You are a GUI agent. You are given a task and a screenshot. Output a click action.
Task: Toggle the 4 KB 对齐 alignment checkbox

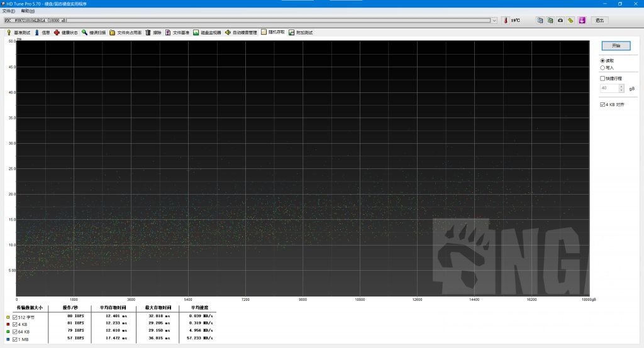tap(602, 104)
